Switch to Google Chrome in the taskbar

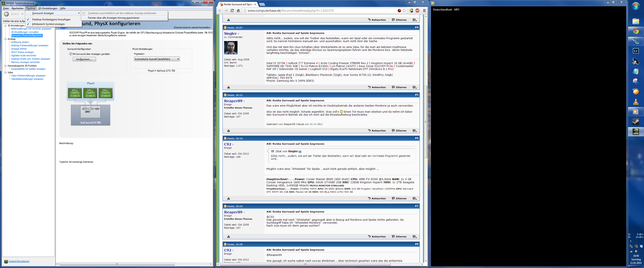(635, 31)
